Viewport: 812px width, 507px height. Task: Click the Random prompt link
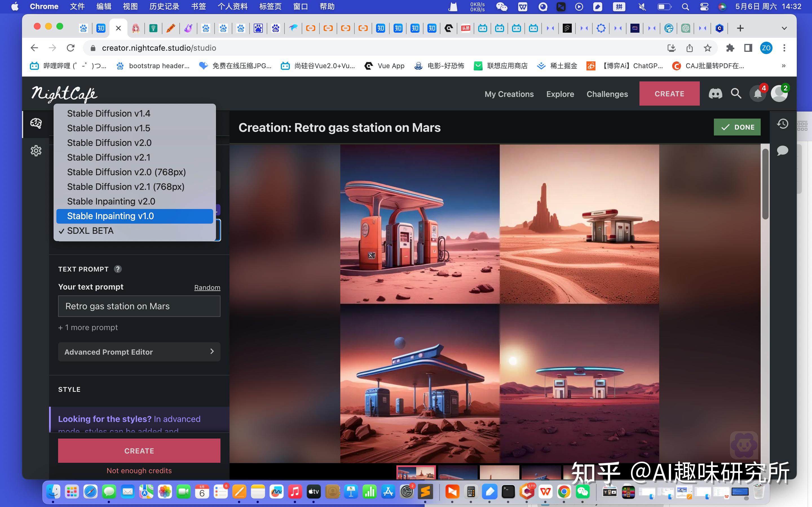click(x=207, y=287)
